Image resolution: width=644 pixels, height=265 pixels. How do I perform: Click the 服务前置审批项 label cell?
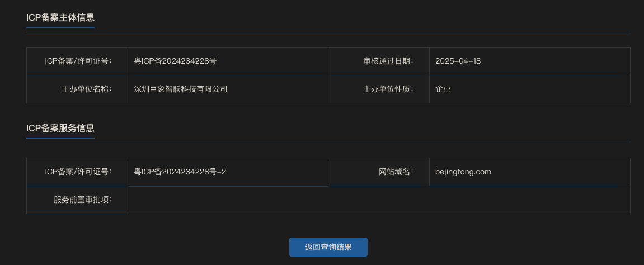pyautogui.click(x=77, y=200)
